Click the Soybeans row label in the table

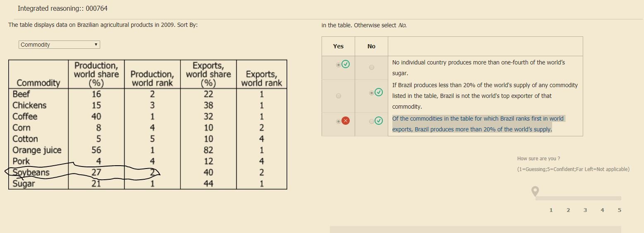(x=31, y=172)
